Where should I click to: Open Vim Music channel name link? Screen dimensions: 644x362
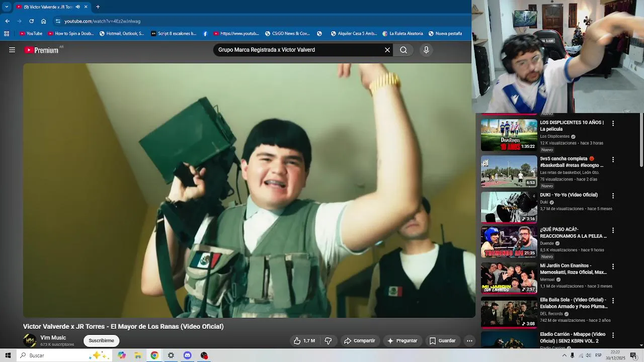(53, 338)
